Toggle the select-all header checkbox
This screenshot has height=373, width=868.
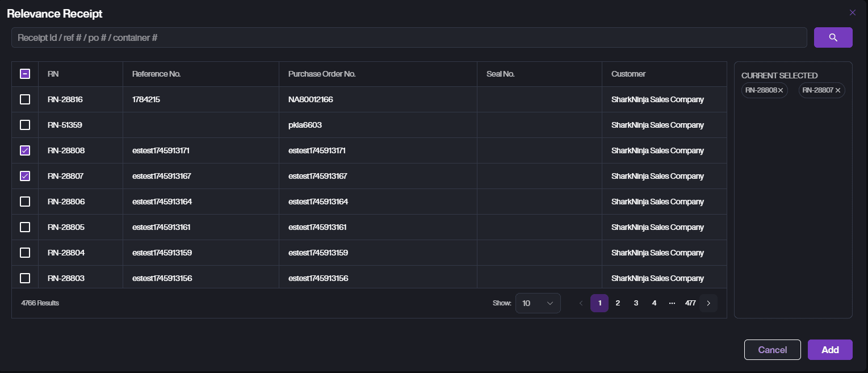tap(25, 74)
